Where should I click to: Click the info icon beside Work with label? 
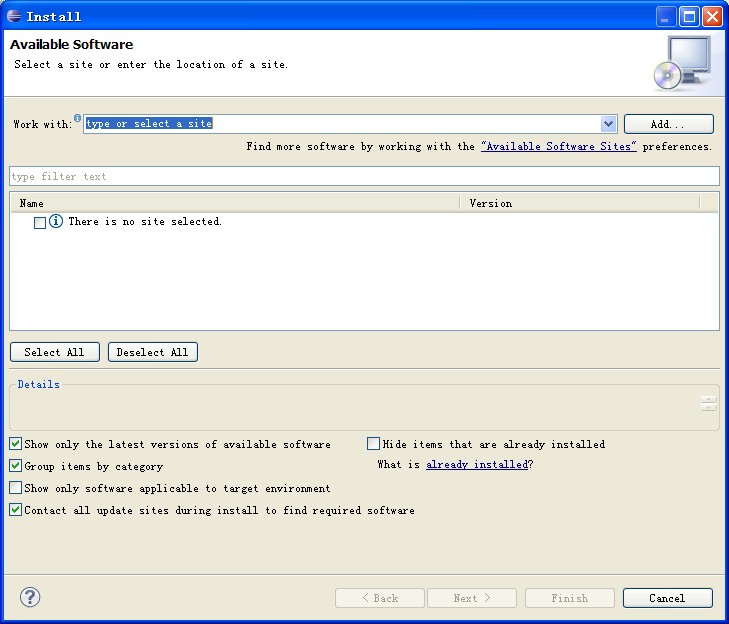tap(77, 118)
